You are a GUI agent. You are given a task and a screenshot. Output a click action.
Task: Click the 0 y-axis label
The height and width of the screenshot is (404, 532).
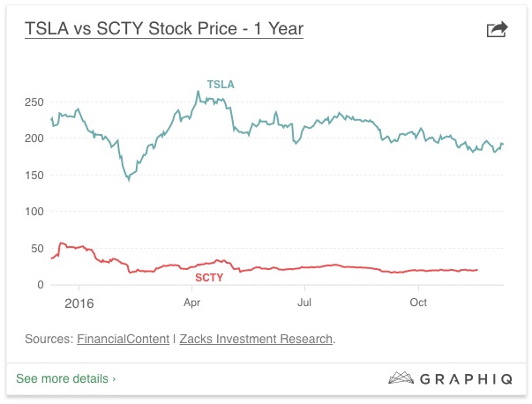(40, 285)
